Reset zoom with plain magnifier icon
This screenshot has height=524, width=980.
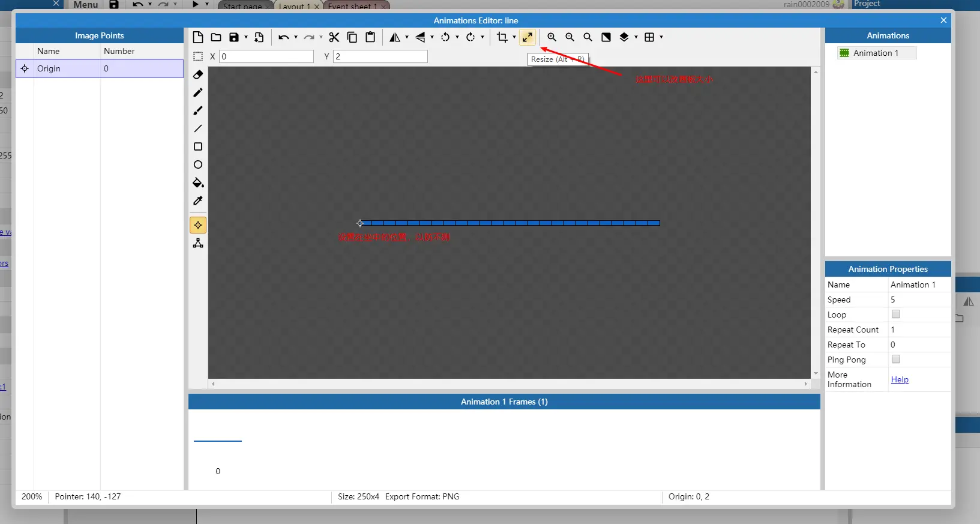click(588, 37)
